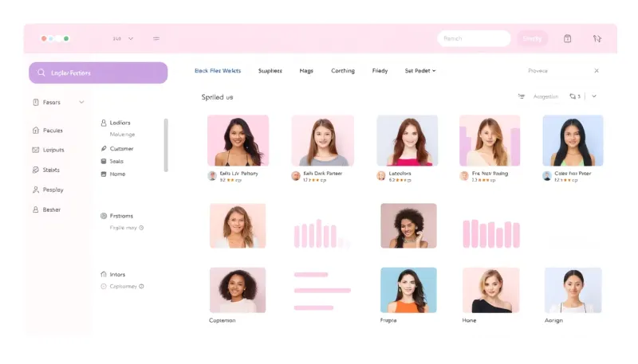This screenshot has width=638, height=364.
Task: Click the Facules home icon
Action: (x=36, y=131)
